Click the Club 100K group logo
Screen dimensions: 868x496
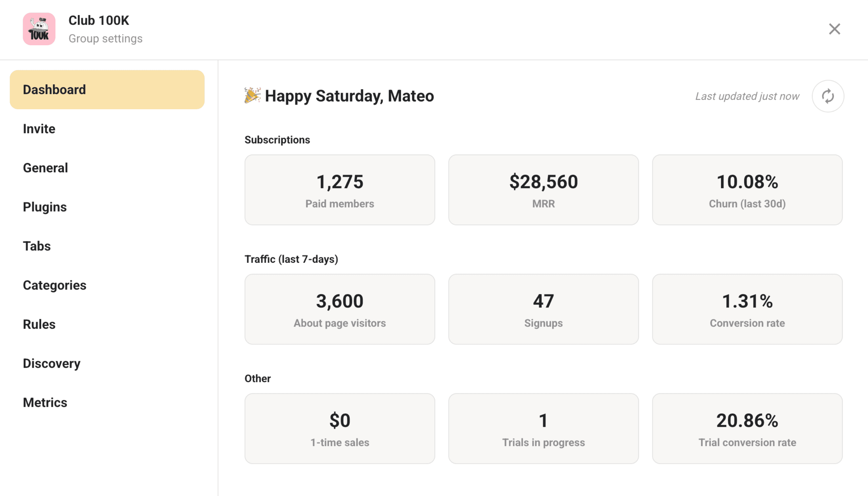39,29
